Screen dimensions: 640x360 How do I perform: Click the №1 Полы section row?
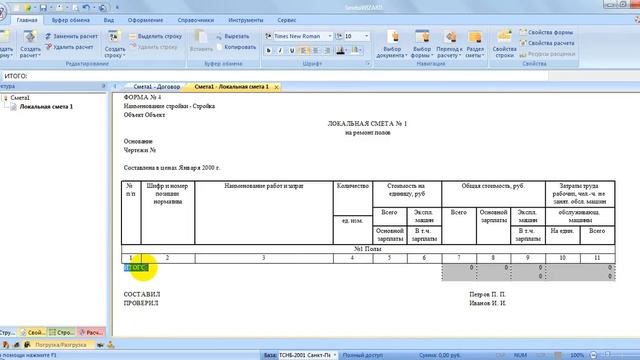pos(368,249)
